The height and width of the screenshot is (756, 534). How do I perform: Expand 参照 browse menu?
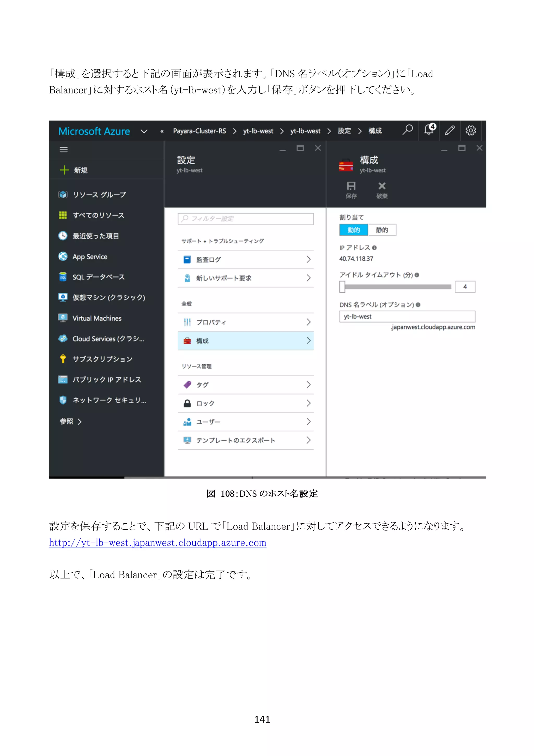pyautogui.click(x=70, y=422)
